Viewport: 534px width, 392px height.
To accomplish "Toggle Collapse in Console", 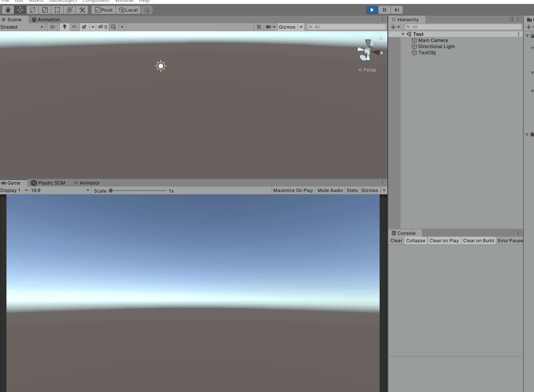I will (416, 241).
